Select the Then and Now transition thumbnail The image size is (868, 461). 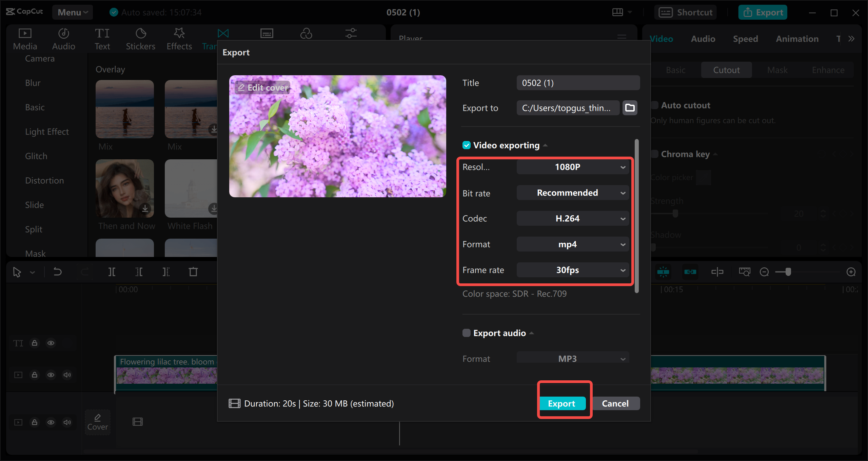(125, 188)
